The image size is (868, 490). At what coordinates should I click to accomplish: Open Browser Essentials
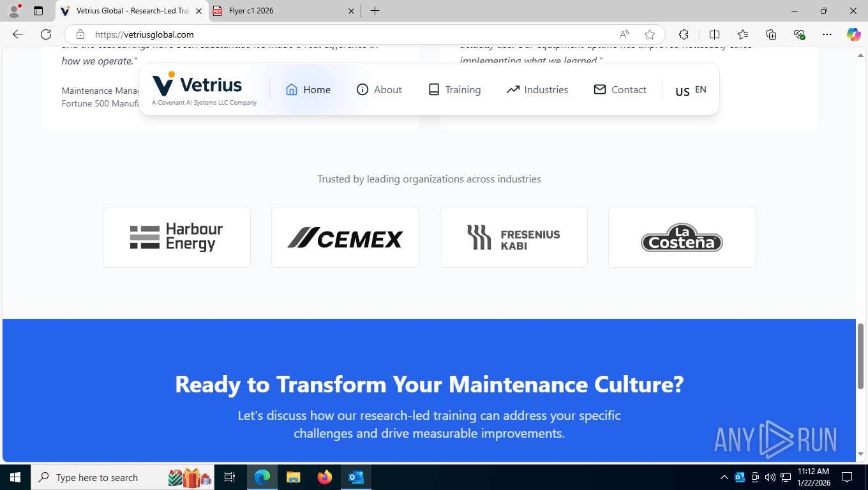coord(799,34)
